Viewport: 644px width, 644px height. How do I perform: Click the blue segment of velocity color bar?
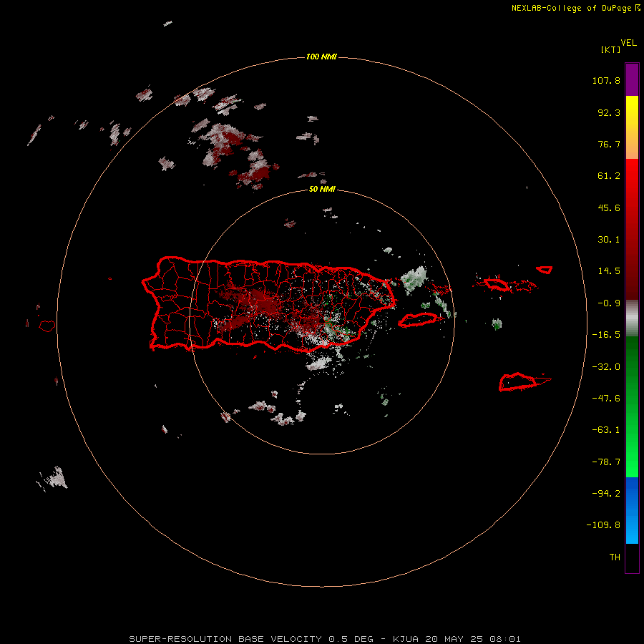pos(632,510)
